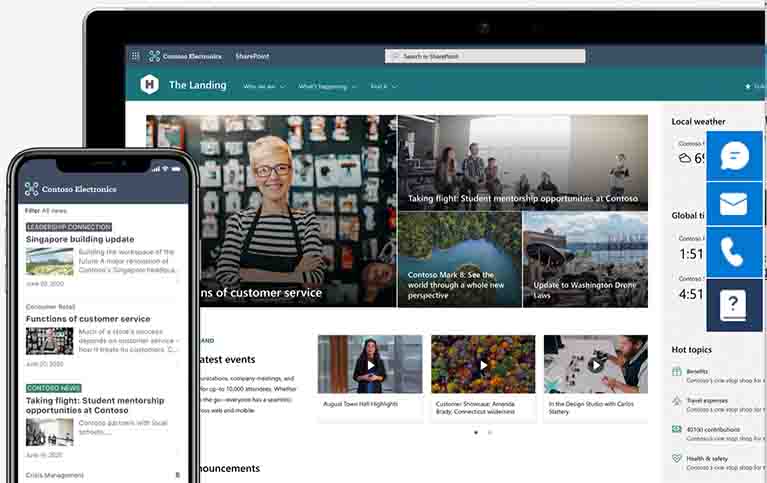The height and width of the screenshot is (483, 767).
Task: Open the chat bubble floating button
Action: coord(734,156)
